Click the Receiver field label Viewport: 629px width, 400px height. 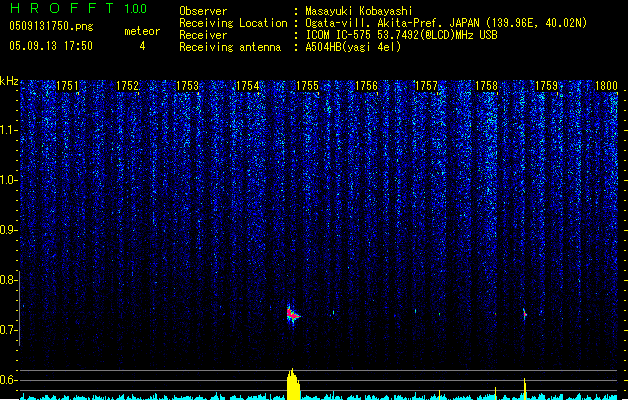203,35
